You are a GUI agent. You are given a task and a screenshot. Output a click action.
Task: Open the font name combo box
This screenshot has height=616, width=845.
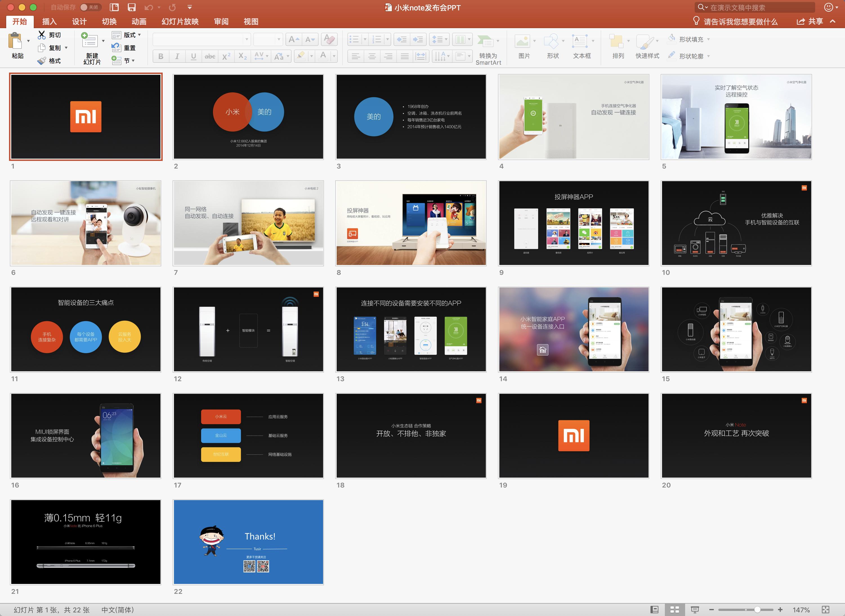202,39
